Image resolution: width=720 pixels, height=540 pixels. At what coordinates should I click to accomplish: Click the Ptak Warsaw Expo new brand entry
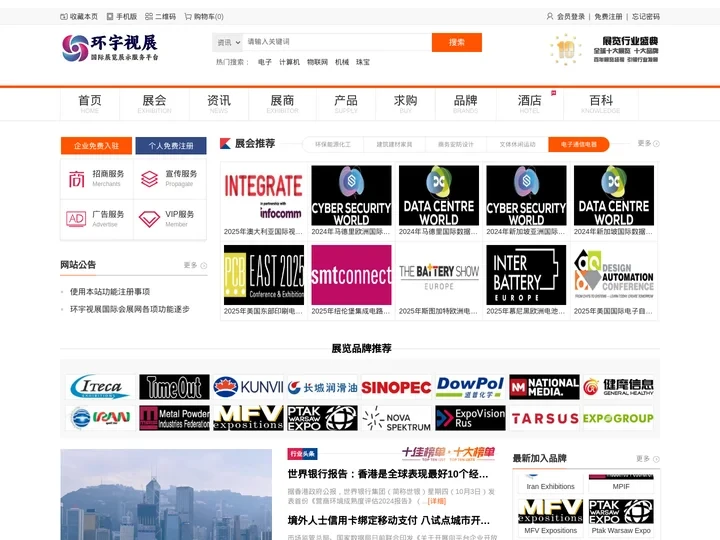[x=621, y=517]
